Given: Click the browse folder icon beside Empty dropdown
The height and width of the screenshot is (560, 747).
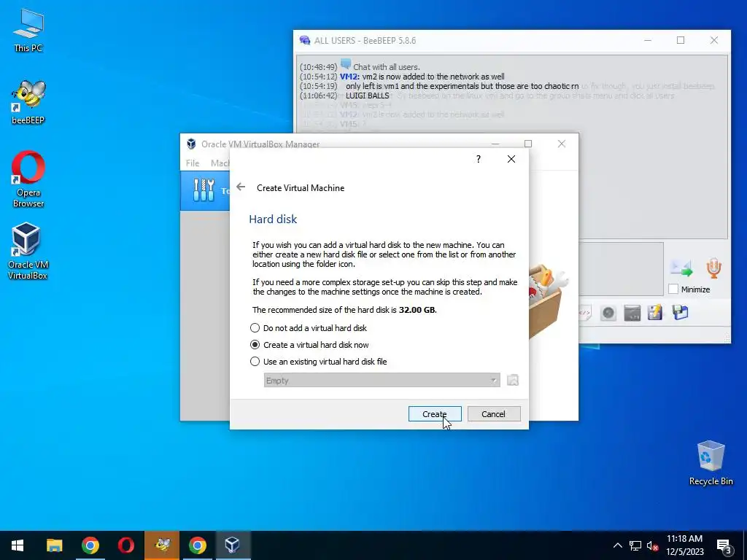Looking at the screenshot, I should coord(513,381).
